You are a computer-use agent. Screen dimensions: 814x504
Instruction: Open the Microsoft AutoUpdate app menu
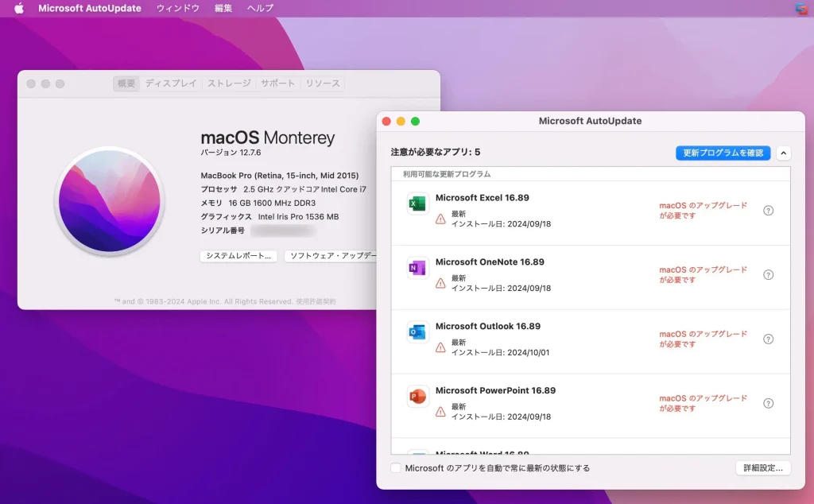coord(90,8)
